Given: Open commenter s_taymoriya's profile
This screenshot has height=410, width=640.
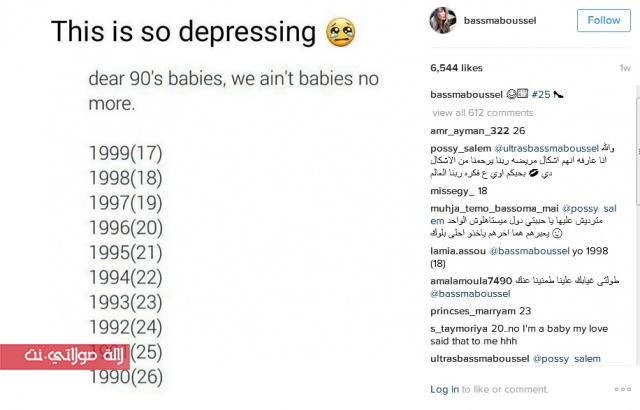Looking at the screenshot, I should click(462, 328).
